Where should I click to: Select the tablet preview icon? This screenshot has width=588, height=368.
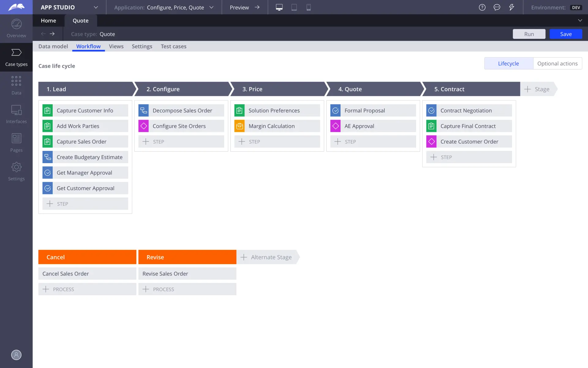[294, 7]
